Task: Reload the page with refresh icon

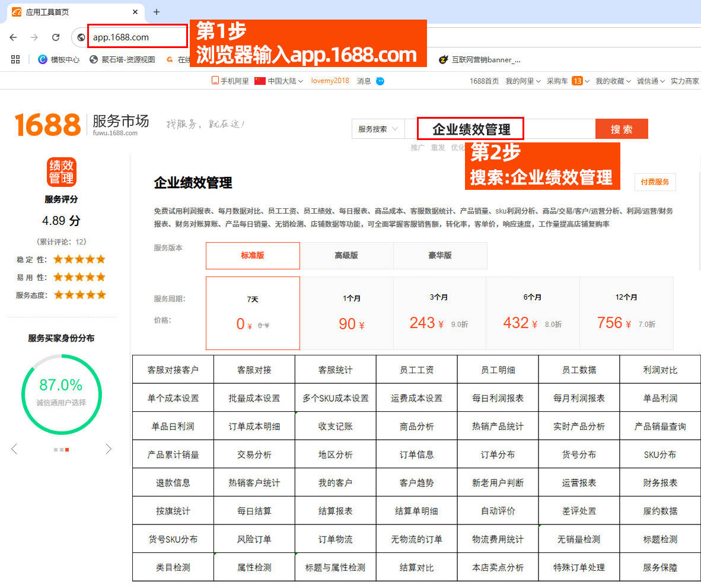Action: point(56,37)
